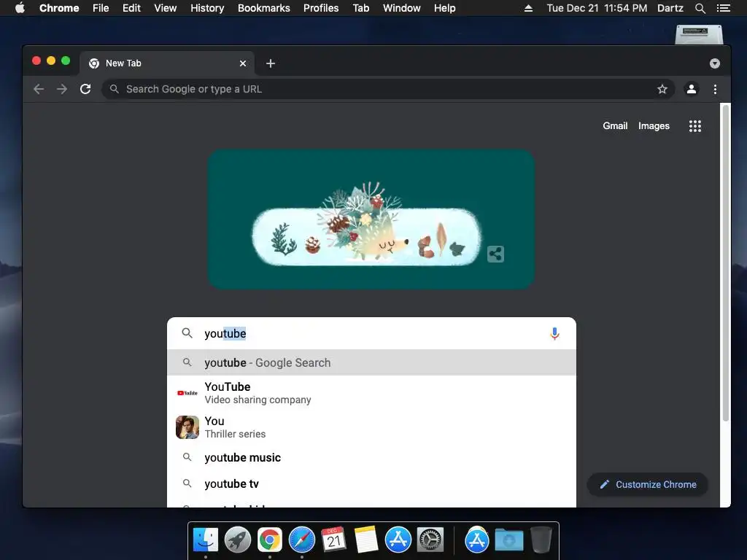Screen dimensions: 747x560
Task: Choose the You thriller series suggestion
Action: pos(371,427)
